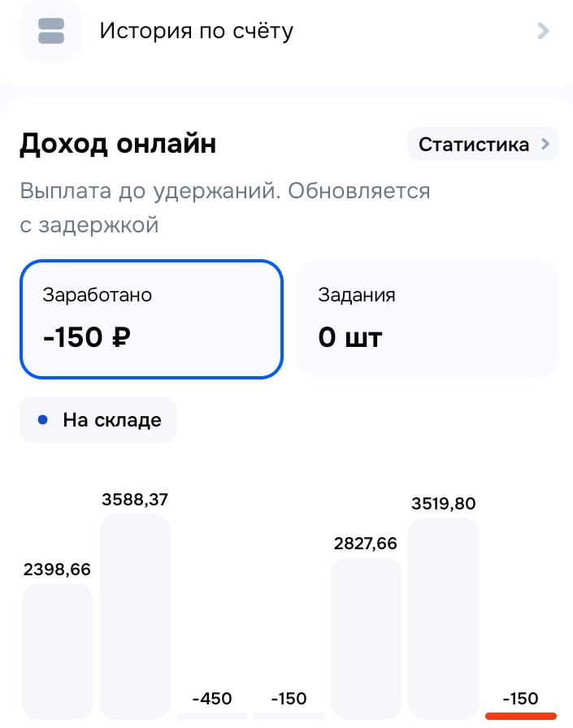Click the blue dot legend marker
This screenshot has height=728, width=573.
(x=43, y=420)
